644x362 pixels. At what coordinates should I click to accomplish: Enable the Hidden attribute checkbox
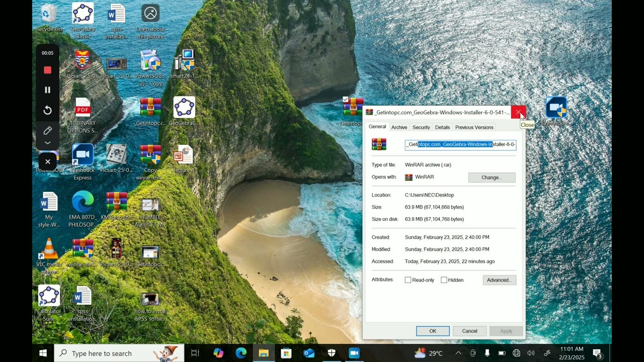click(444, 280)
